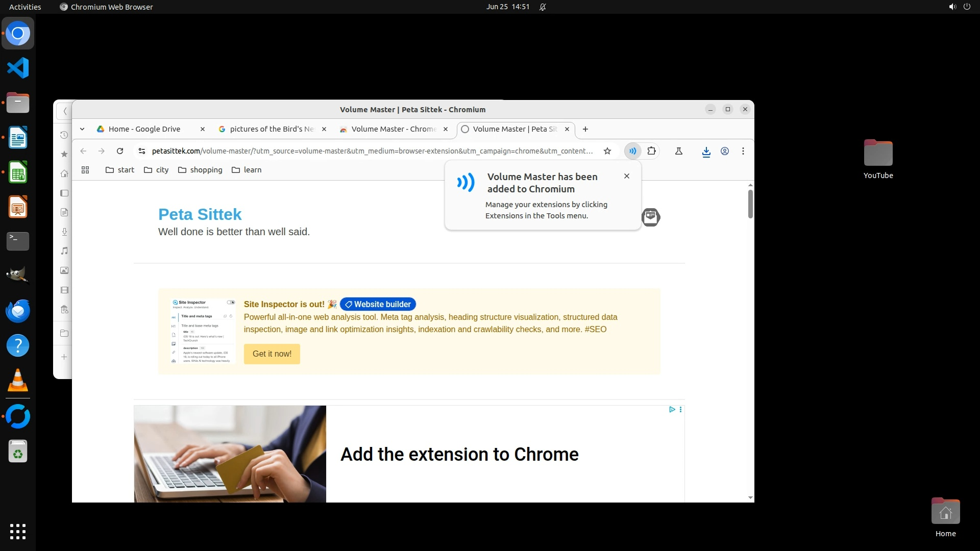
Task: Switch to the Home - Google Drive tab
Action: (144, 129)
